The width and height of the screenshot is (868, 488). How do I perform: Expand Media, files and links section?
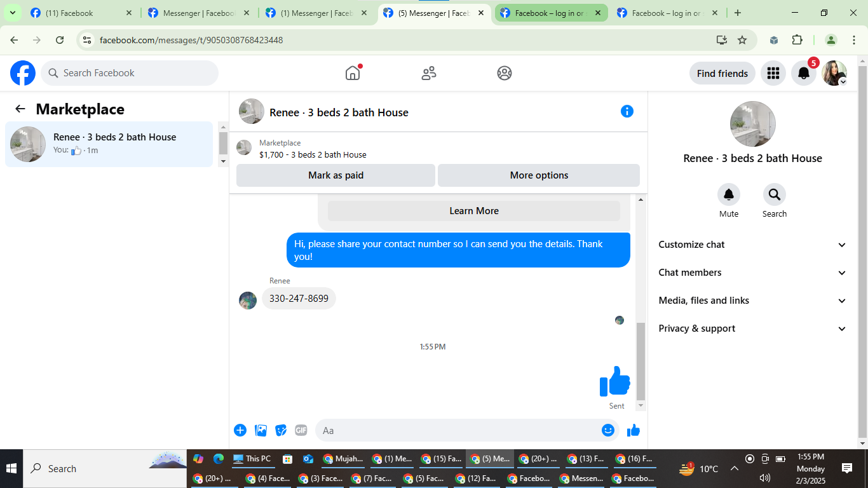coord(753,301)
